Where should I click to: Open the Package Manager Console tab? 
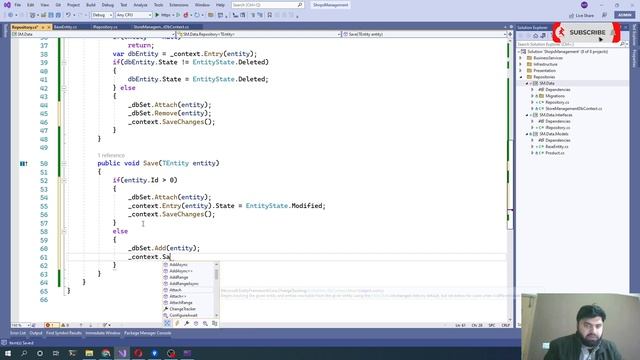(148, 333)
